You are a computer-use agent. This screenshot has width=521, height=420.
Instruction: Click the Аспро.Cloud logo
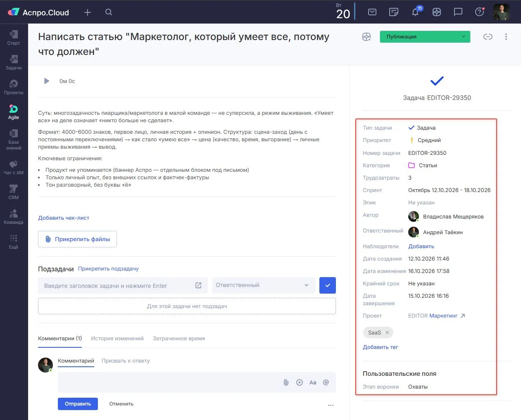(38, 12)
